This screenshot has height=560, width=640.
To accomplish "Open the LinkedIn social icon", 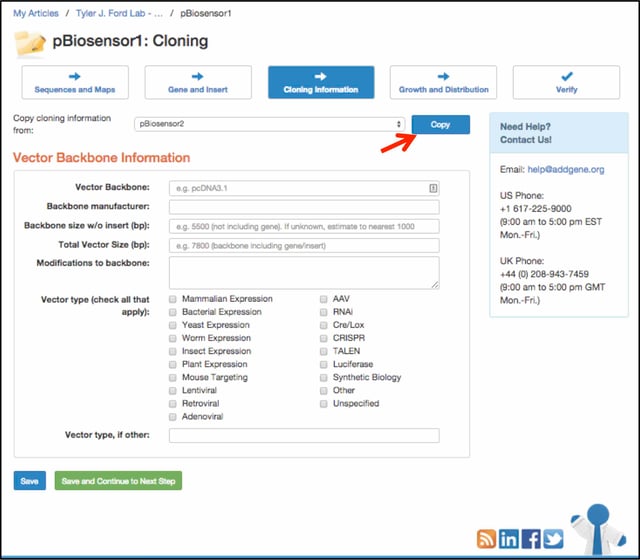I will click(x=509, y=539).
